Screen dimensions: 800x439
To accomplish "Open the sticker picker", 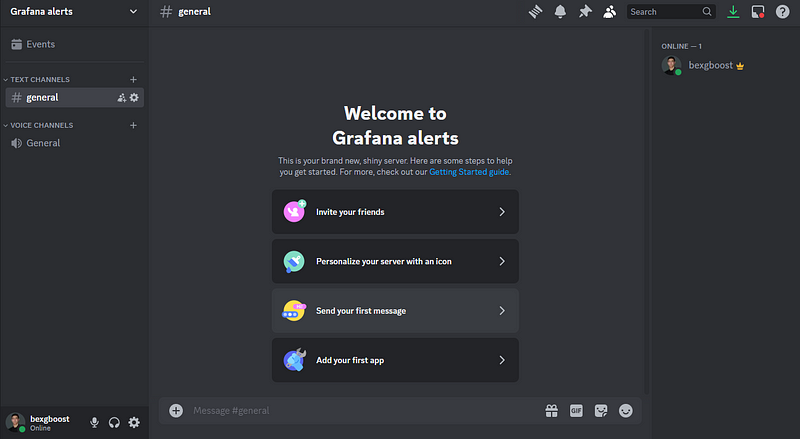I will [x=601, y=410].
